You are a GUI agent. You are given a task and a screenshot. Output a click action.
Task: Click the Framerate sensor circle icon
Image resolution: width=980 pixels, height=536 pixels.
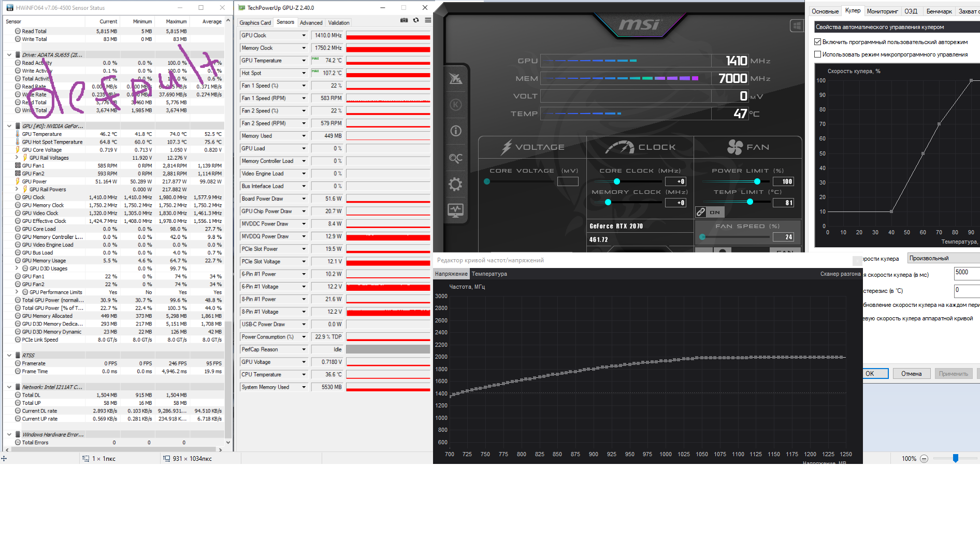[x=18, y=363]
